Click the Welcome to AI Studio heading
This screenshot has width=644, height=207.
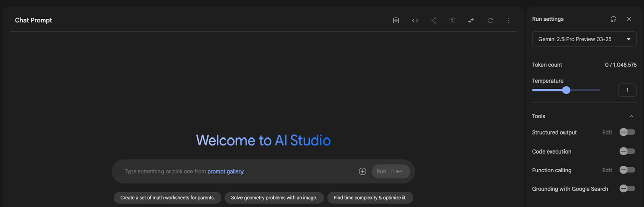pos(263,140)
